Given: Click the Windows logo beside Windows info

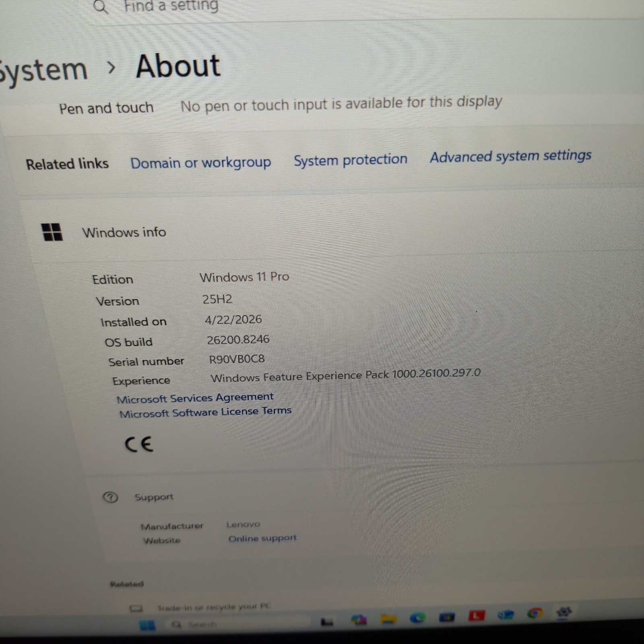Looking at the screenshot, I should 52,232.
